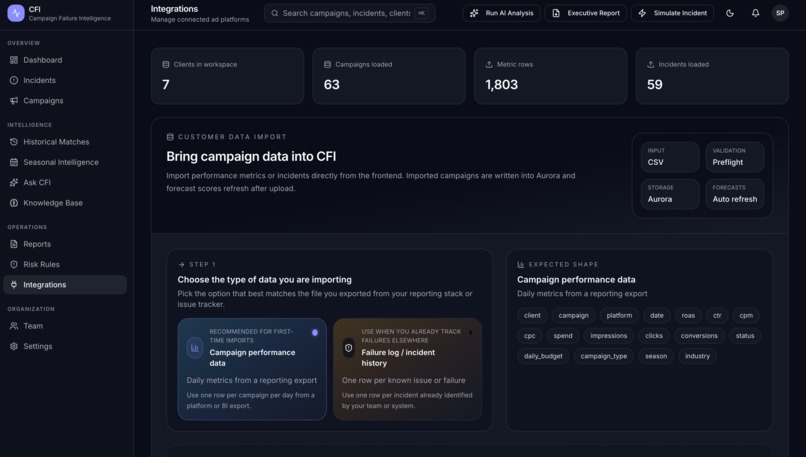Open Reports in sidebar

[x=65, y=244]
